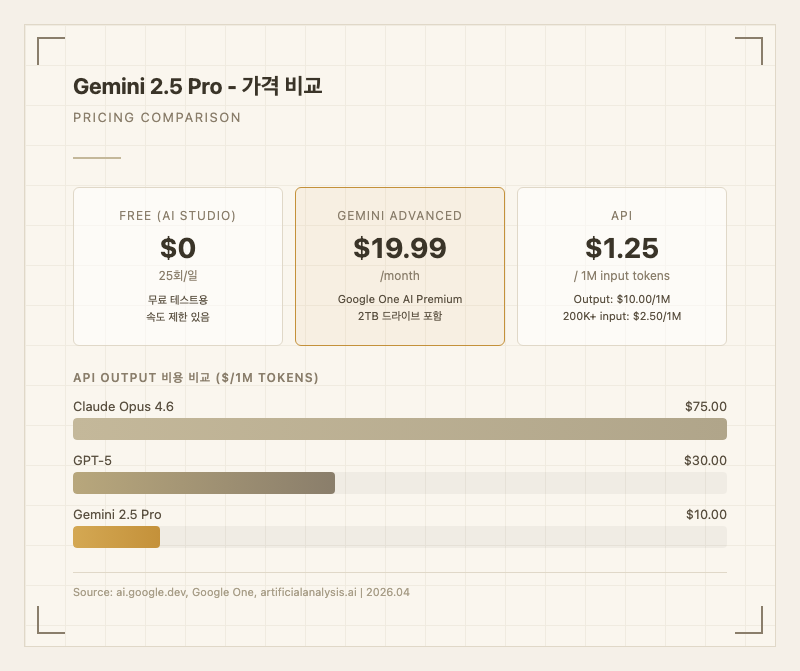Click the "Gemini 2.5 Pro - 가격 비교" title
800x671 pixels.
[197, 87]
